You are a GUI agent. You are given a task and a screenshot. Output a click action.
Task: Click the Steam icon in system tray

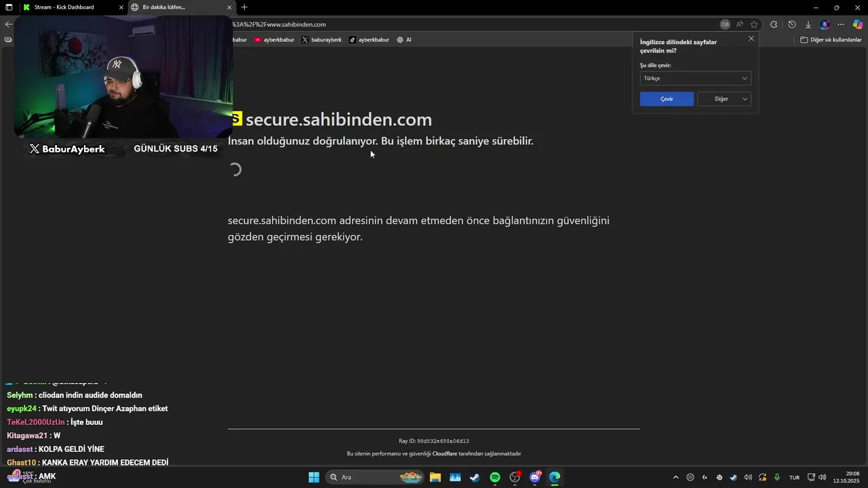coord(733,477)
